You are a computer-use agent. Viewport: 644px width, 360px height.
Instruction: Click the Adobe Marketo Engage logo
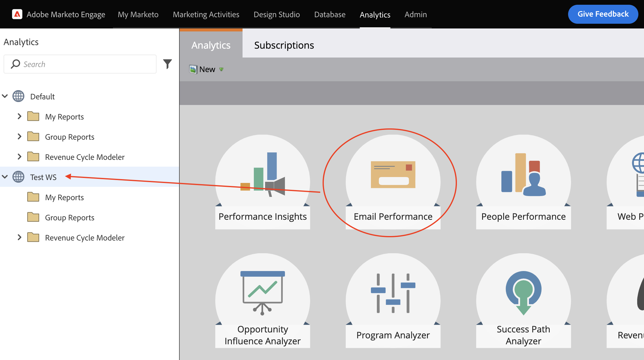[17, 14]
